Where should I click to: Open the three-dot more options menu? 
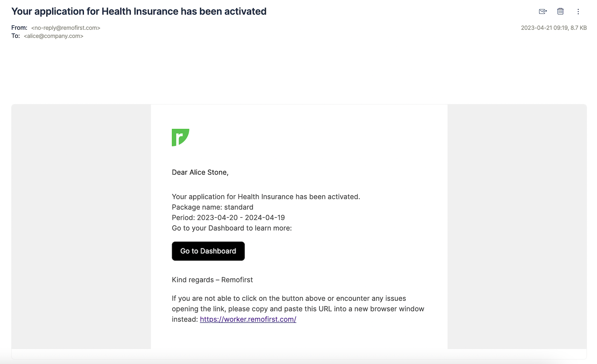[578, 12]
